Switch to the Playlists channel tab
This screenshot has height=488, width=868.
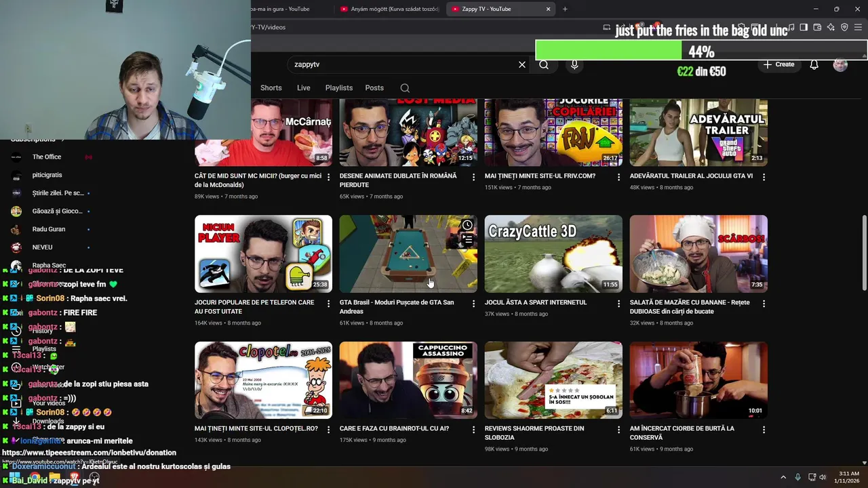tap(338, 88)
